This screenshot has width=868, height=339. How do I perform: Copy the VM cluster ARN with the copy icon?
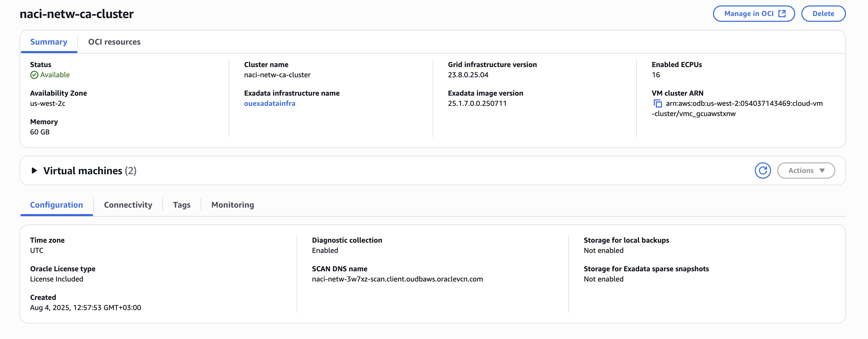[658, 103]
